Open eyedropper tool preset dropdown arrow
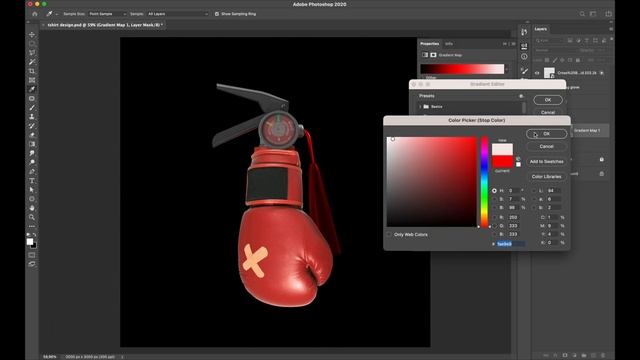 tap(57, 14)
